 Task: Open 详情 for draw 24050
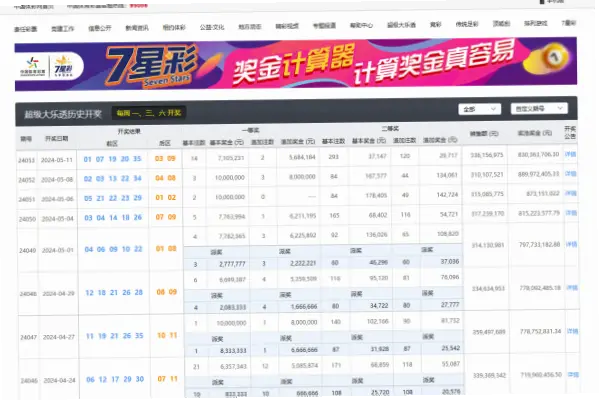tap(571, 213)
